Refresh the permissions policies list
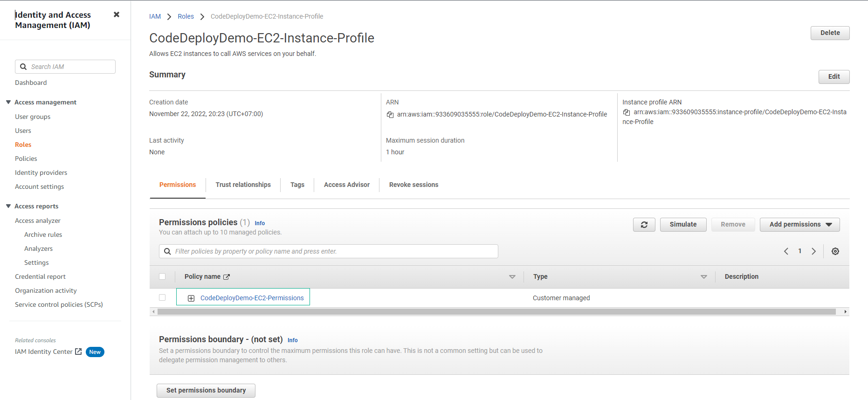868x400 pixels. pos(644,225)
